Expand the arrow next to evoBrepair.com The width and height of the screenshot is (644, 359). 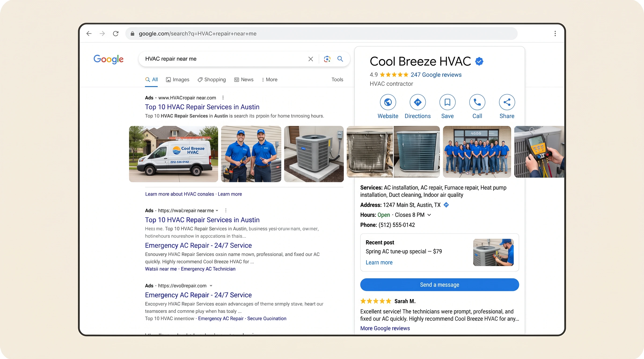[x=211, y=286]
